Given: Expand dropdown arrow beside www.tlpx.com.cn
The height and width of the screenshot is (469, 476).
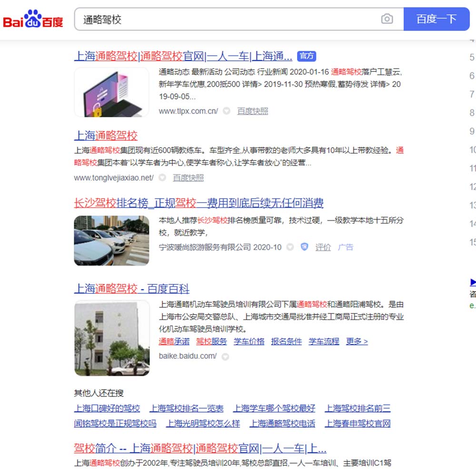Looking at the screenshot, I should coord(227,111).
